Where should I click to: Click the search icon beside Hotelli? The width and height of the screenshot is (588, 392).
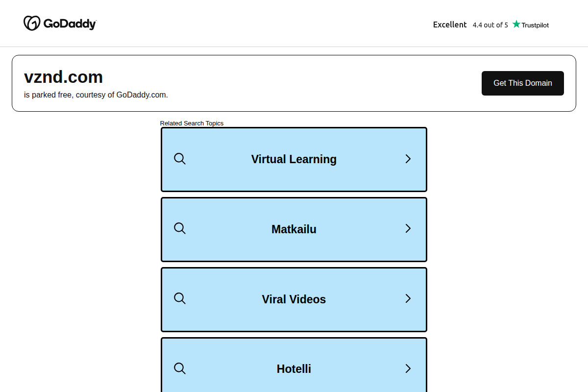[180, 368]
